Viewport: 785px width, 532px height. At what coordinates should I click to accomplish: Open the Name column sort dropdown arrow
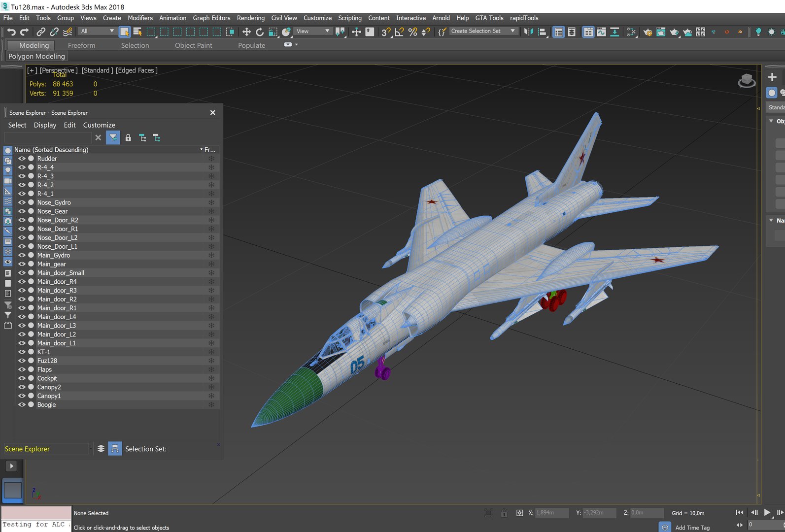pos(201,150)
